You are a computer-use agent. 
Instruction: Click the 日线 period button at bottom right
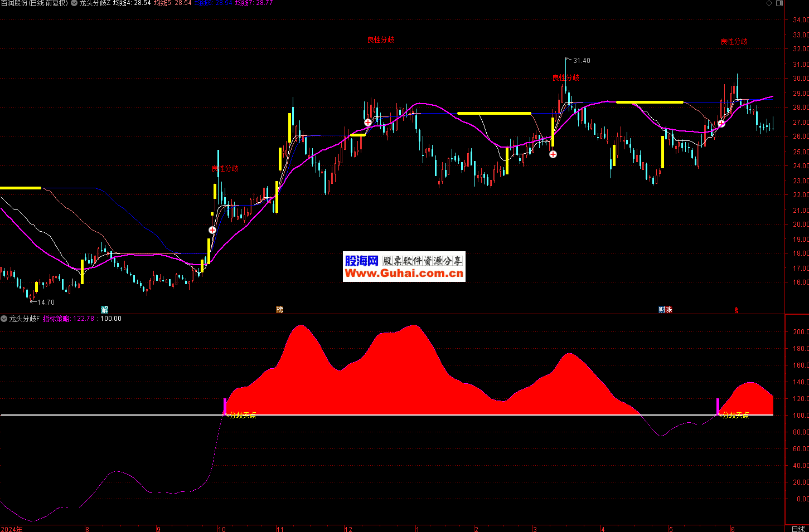point(798,529)
